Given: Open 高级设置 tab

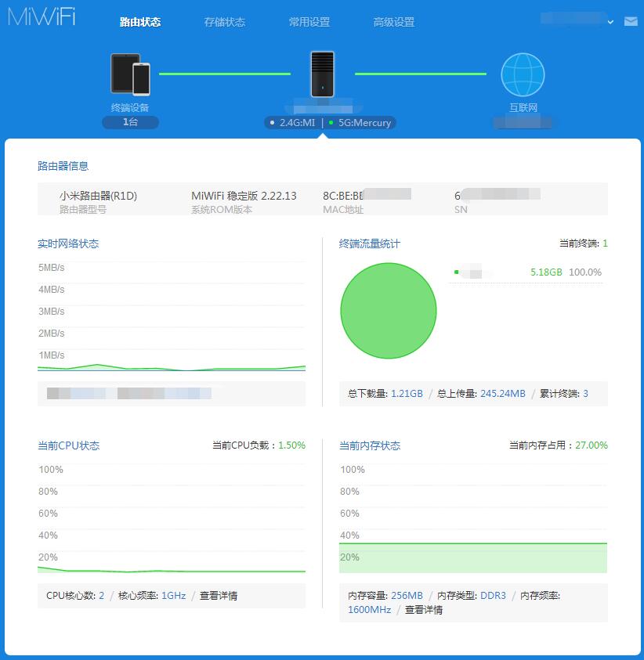Looking at the screenshot, I should 394,22.
